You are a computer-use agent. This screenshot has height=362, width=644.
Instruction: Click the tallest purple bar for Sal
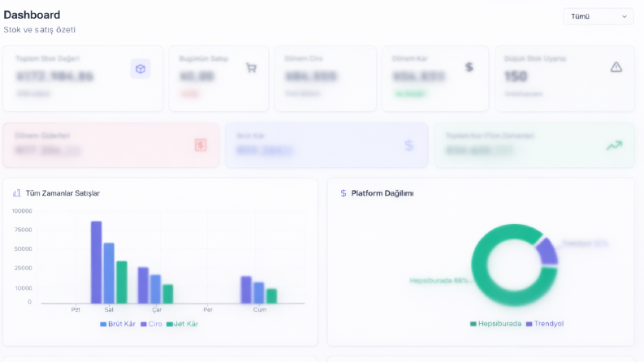96,262
